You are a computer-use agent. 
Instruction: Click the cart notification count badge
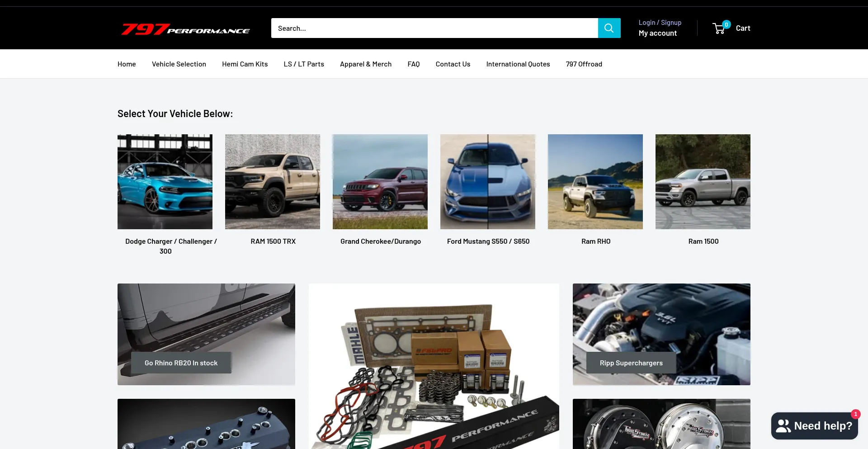click(x=726, y=24)
